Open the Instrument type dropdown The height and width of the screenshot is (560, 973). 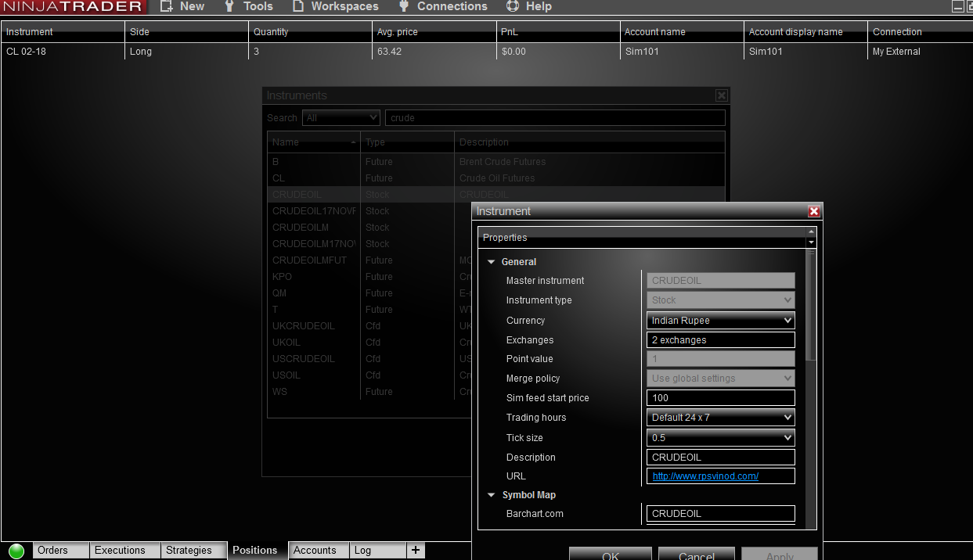point(721,300)
